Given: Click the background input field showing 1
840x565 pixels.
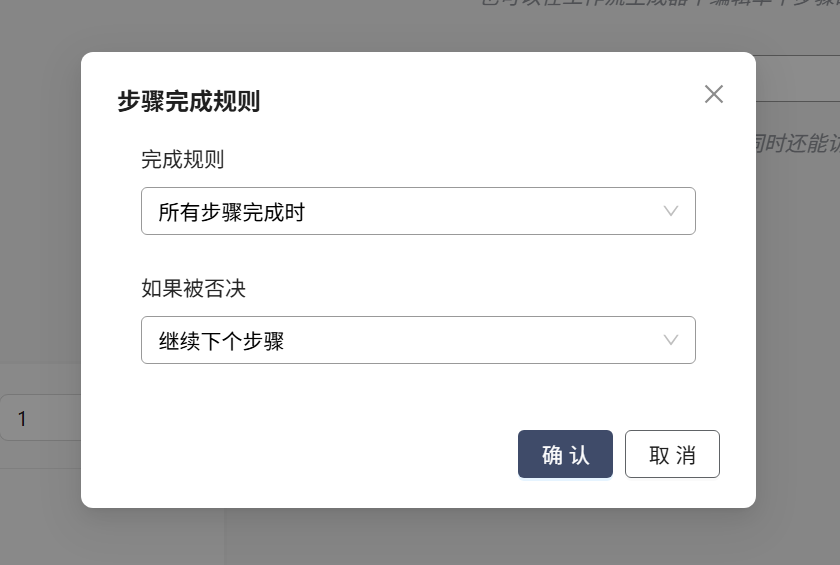Looking at the screenshot, I should pyautogui.click(x=40, y=418).
